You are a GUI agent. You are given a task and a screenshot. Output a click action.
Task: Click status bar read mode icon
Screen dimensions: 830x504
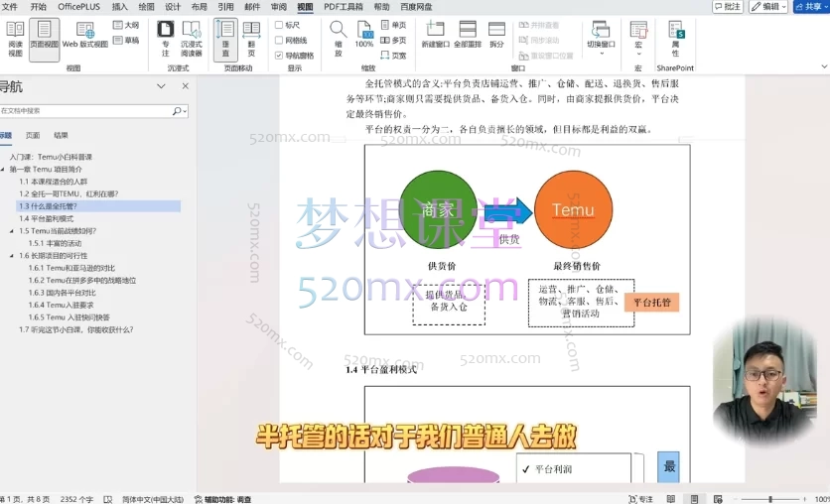671,499
